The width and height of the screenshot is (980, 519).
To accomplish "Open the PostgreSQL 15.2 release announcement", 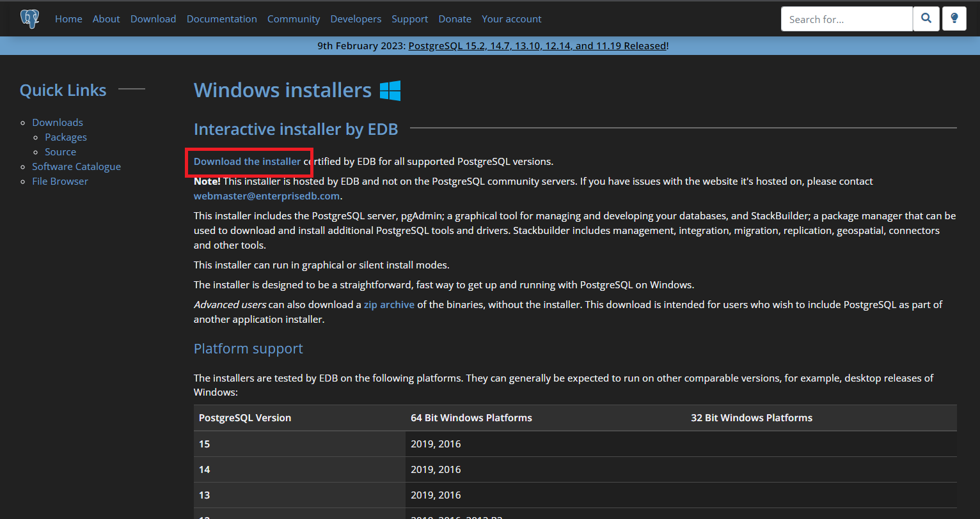I will pyautogui.click(x=538, y=45).
